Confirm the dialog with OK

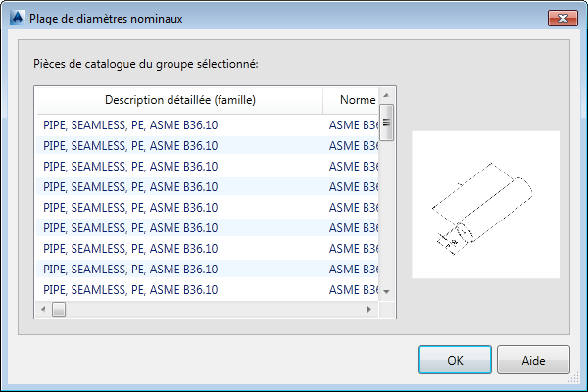[455, 360]
